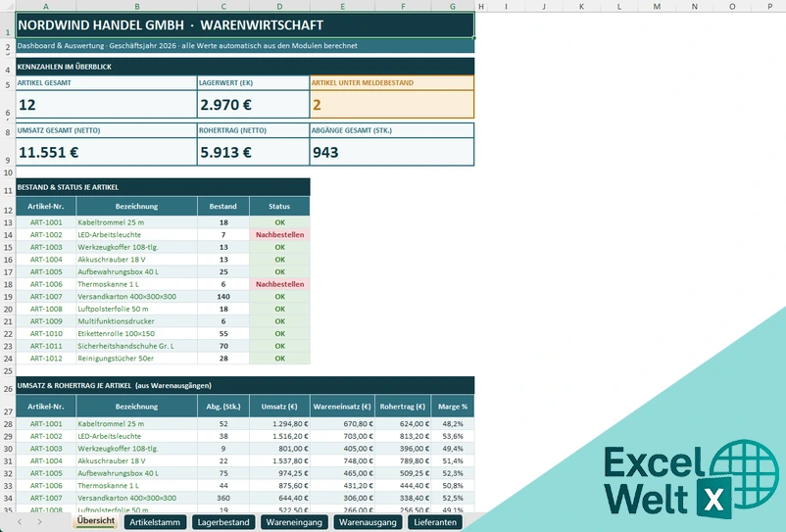786x532 pixels.
Task: Select the Nachbestellen status for Thermoskanne 1 L
Action: coord(279,284)
